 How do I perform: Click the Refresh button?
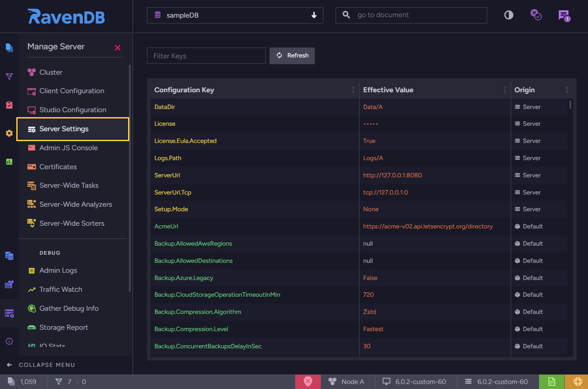292,56
